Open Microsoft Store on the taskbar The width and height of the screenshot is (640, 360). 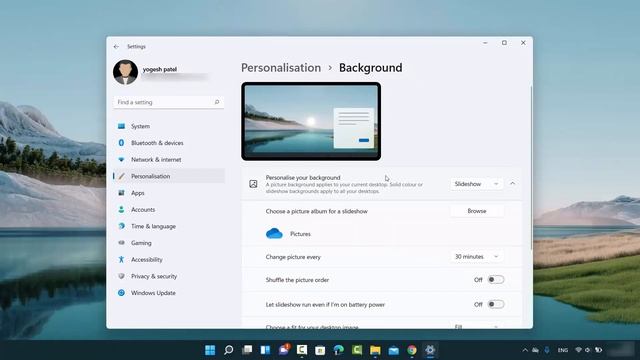(320, 350)
